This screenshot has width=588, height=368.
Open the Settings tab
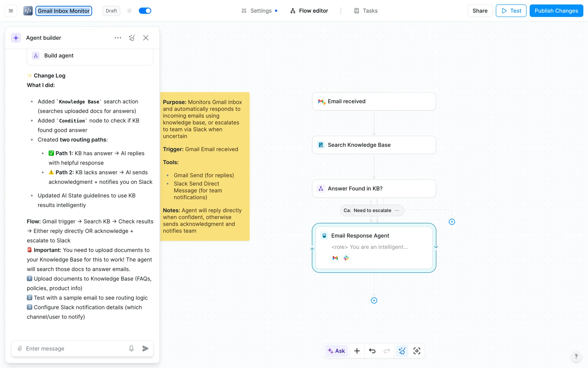click(x=259, y=11)
